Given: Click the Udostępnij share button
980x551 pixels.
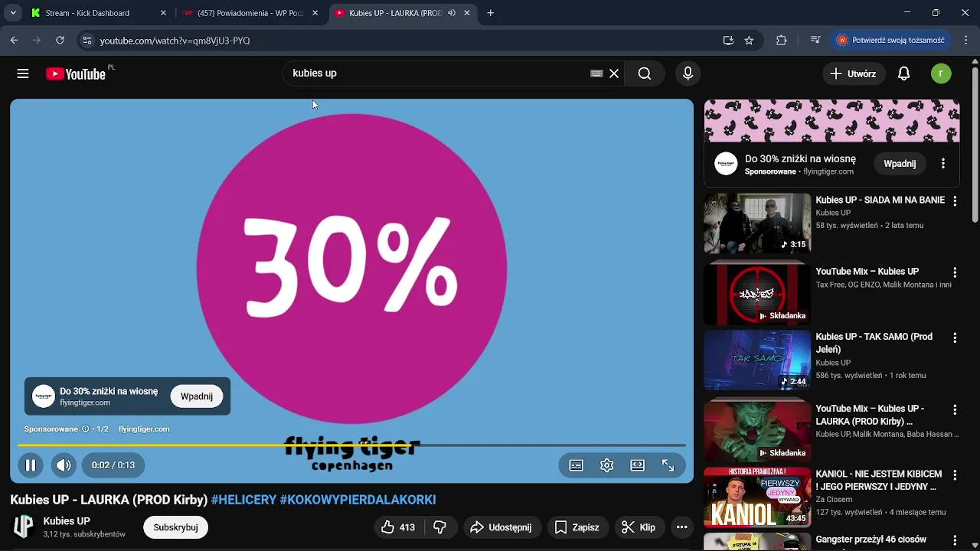Looking at the screenshot, I should point(501,527).
